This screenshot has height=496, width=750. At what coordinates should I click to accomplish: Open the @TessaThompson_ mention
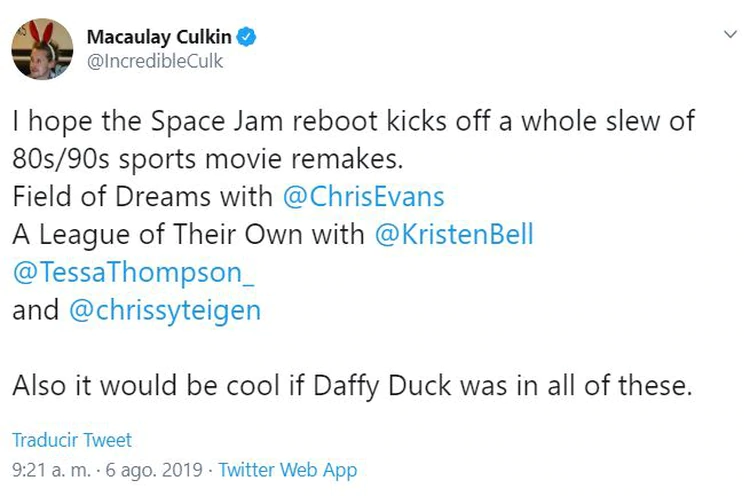(x=128, y=273)
